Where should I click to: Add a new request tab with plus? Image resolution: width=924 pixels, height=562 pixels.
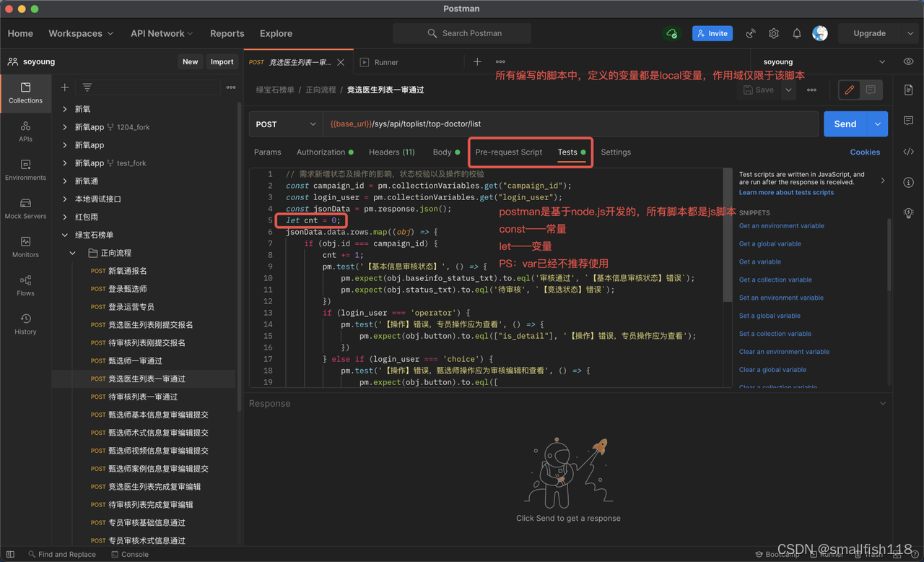(x=477, y=62)
